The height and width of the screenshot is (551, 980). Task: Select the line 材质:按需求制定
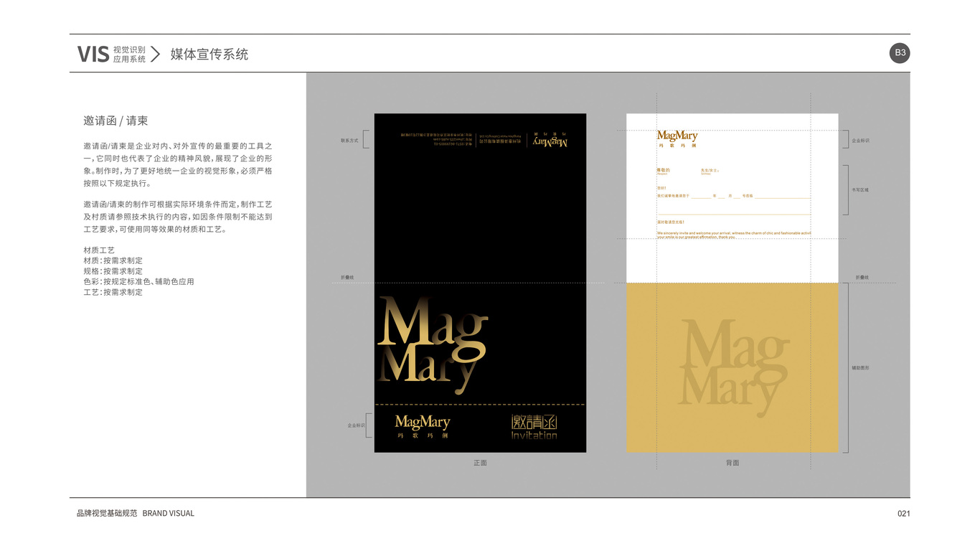click(113, 260)
